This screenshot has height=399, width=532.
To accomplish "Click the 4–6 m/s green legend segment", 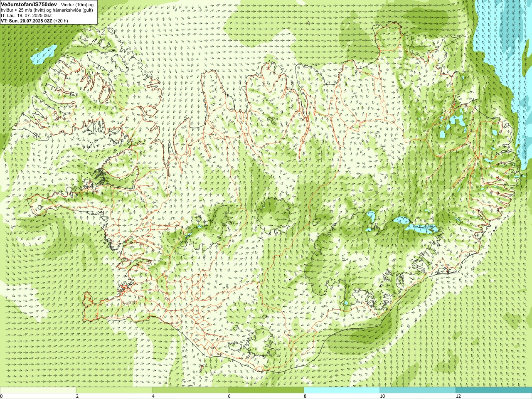I will pos(190,390).
